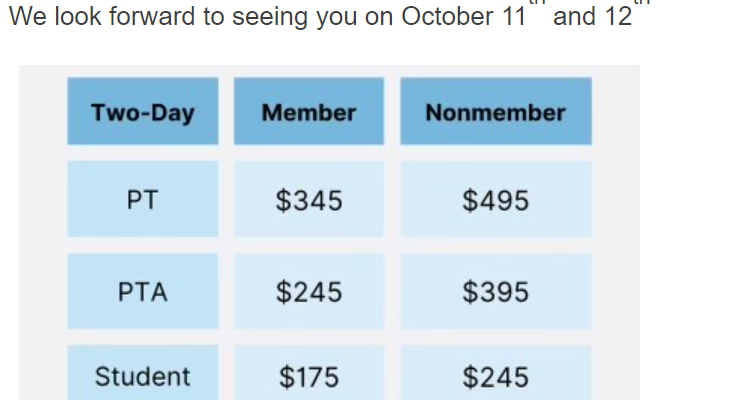This screenshot has width=733, height=400.
Task: Click the $395 PTA nonmember price
Action: click(x=496, y=292)
